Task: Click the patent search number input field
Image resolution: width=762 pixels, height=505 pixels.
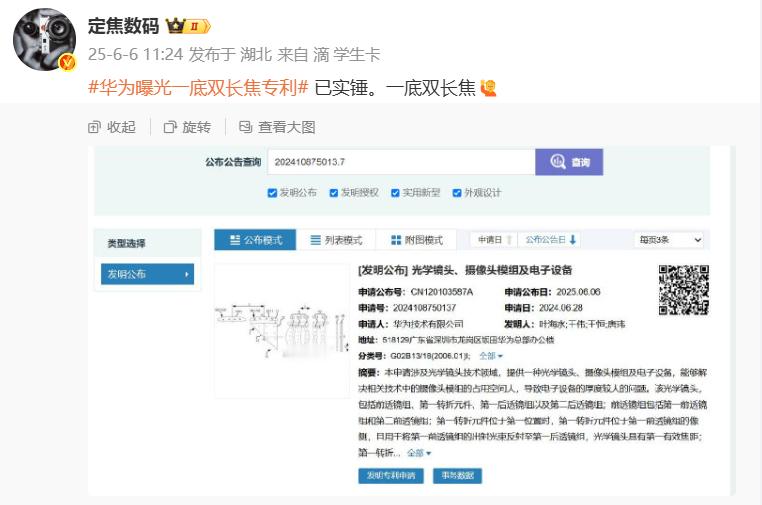Action: coord(401,162)
